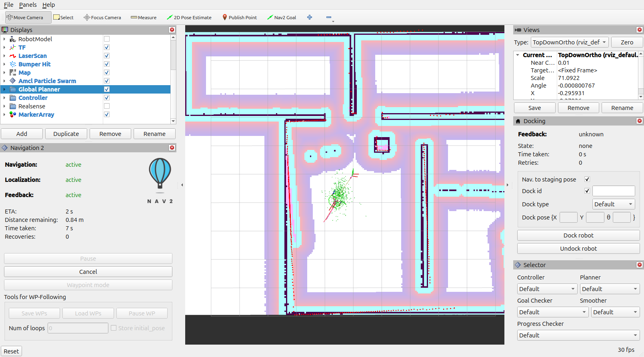This screenshot has height=357, width=644.
Task: Select the Publish Point tool
Action: point(240,18)
